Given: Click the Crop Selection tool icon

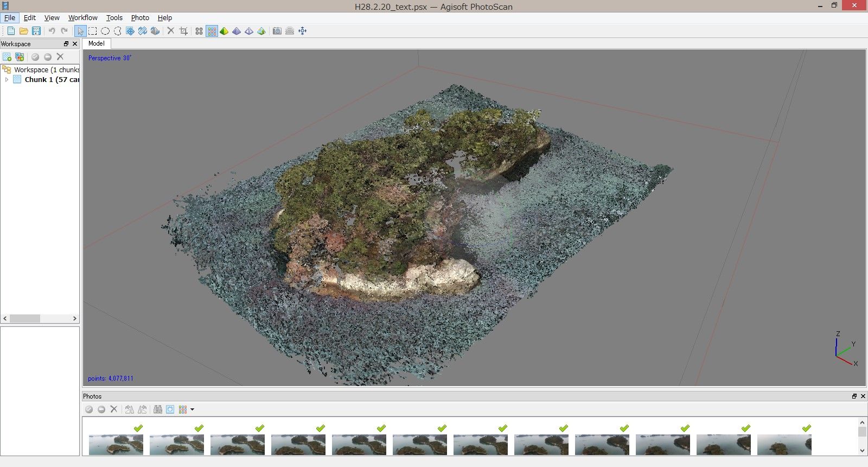Looking at the screenshot, I should 183,31.
